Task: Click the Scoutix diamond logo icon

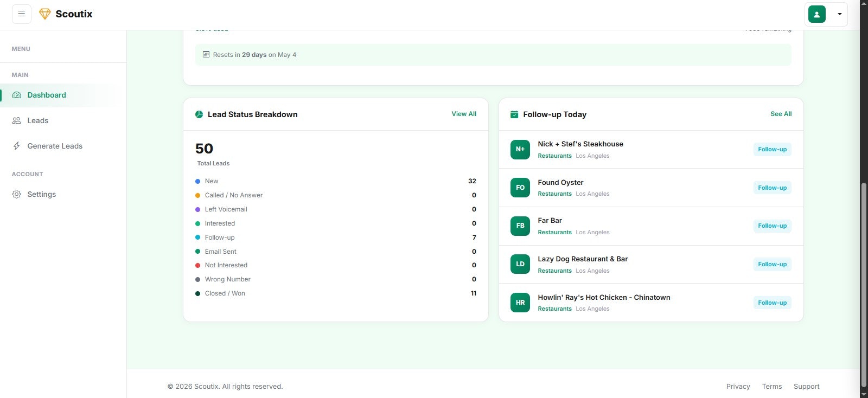Action: tap(45, 14)
